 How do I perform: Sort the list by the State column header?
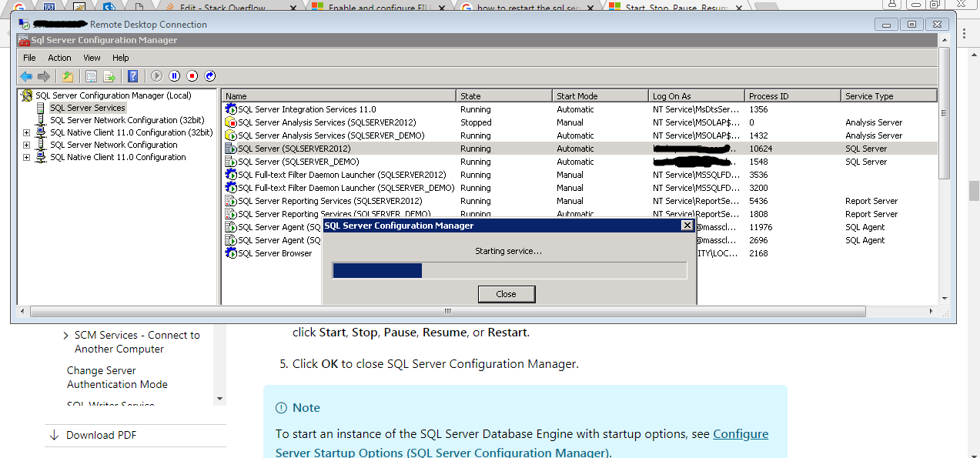point(504,96)
